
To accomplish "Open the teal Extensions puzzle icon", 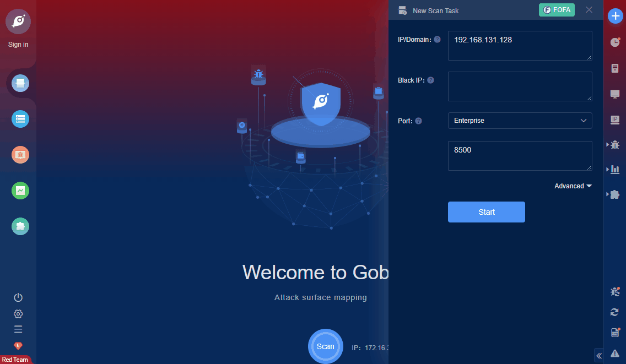I will [x=20, y=227].
